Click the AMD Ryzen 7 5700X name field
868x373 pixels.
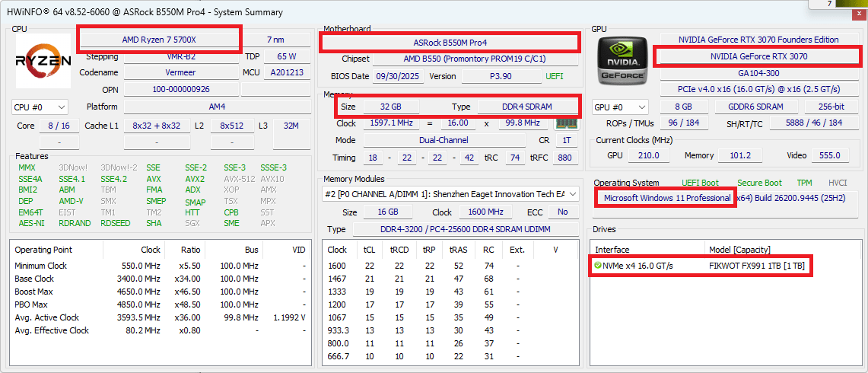pyautogui.click(x=160, y=40)
